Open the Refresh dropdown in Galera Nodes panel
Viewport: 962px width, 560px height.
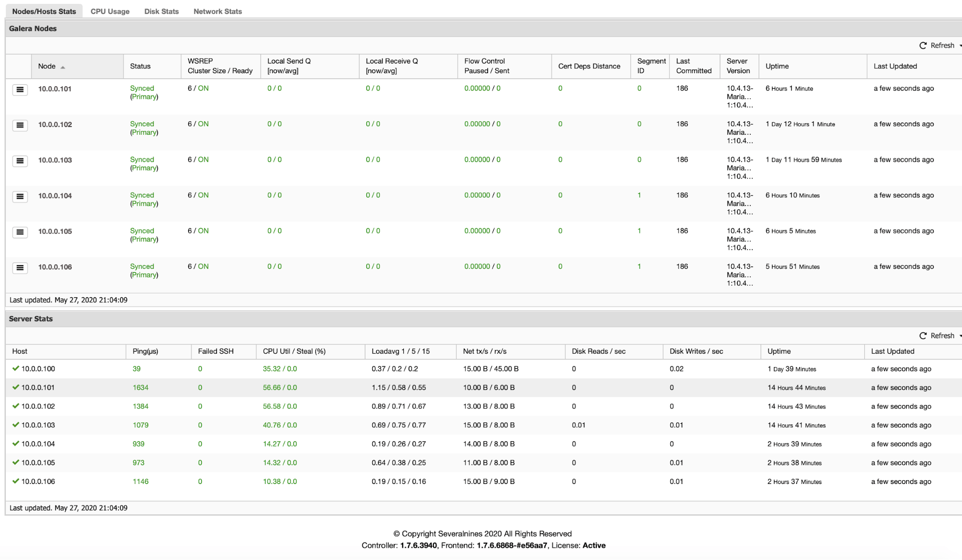959,45
